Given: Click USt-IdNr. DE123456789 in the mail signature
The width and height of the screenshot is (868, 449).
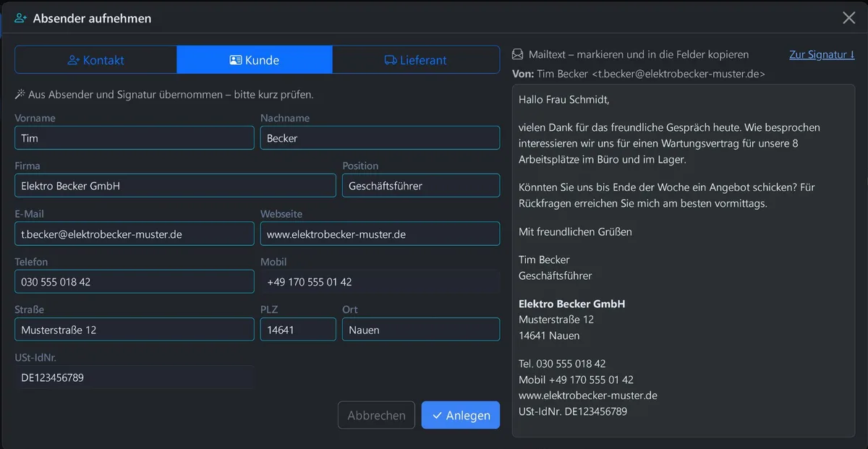Looking at the screenshot, I should click(573, 411).
